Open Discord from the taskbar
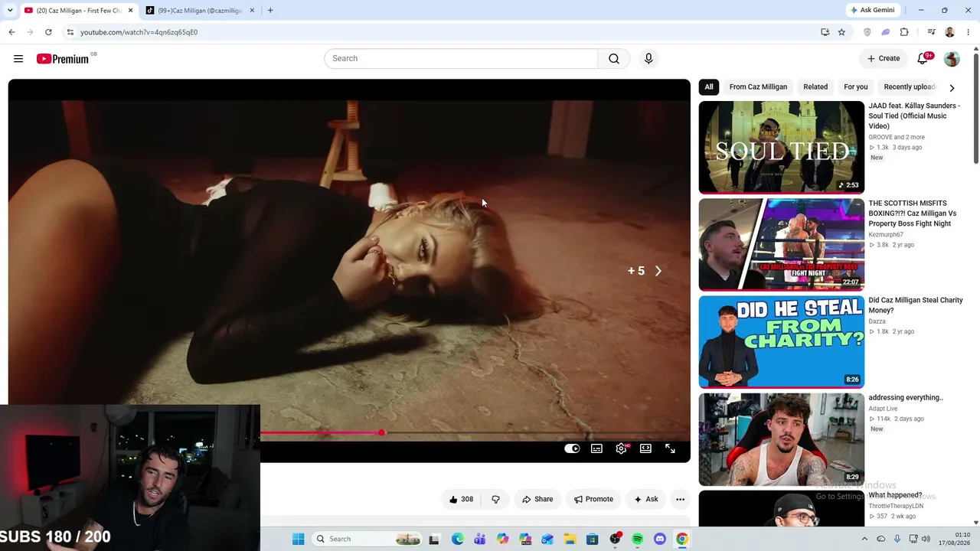 tap(660, 539)
